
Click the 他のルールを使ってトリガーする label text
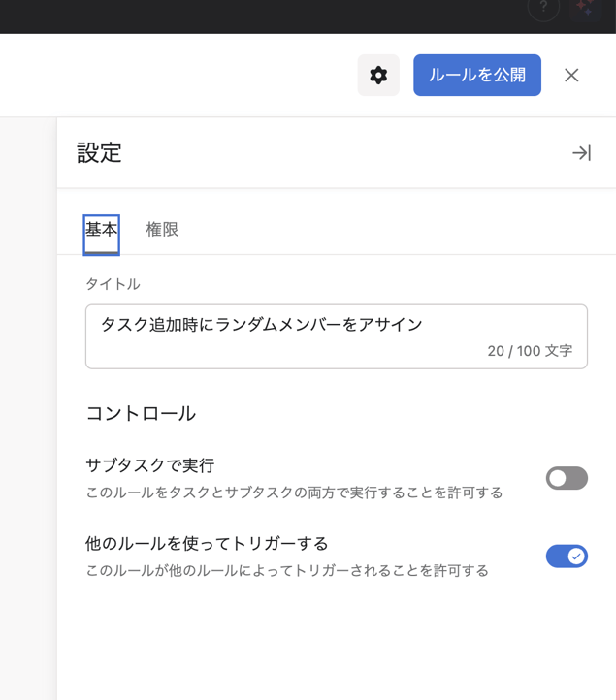207,543
